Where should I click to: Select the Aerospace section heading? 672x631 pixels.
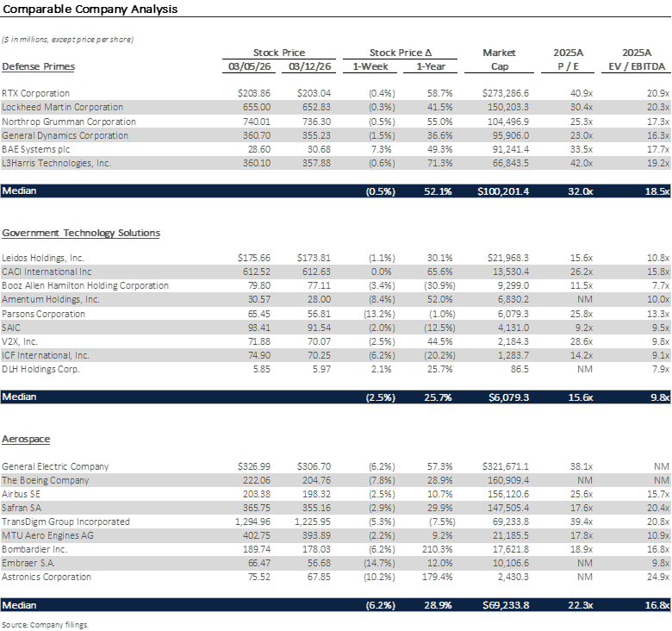click(x=26, y=440)
